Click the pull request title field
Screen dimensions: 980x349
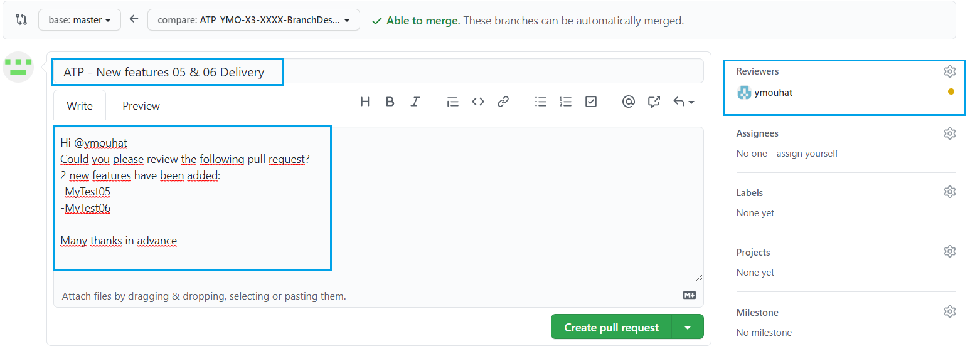click(376, 72)
